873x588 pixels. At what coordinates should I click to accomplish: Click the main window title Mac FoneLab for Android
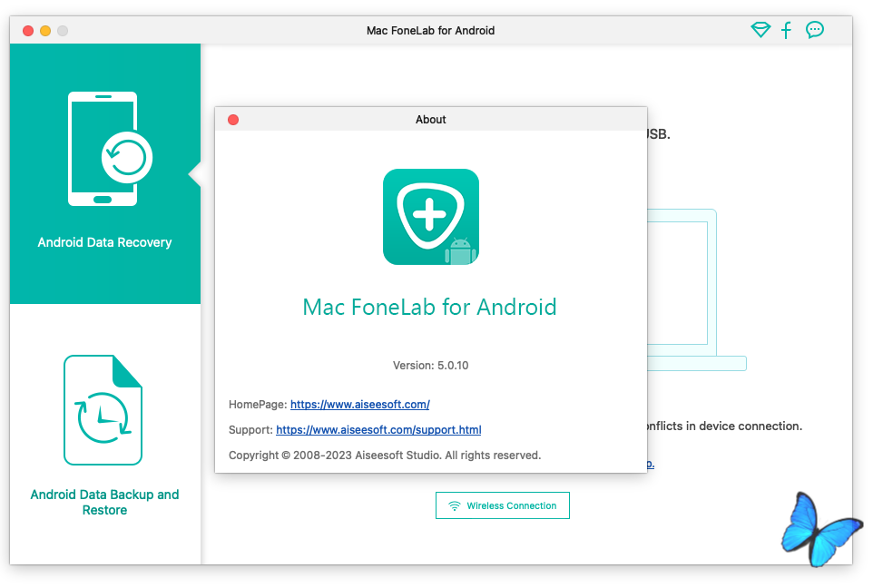click(430, 31)
